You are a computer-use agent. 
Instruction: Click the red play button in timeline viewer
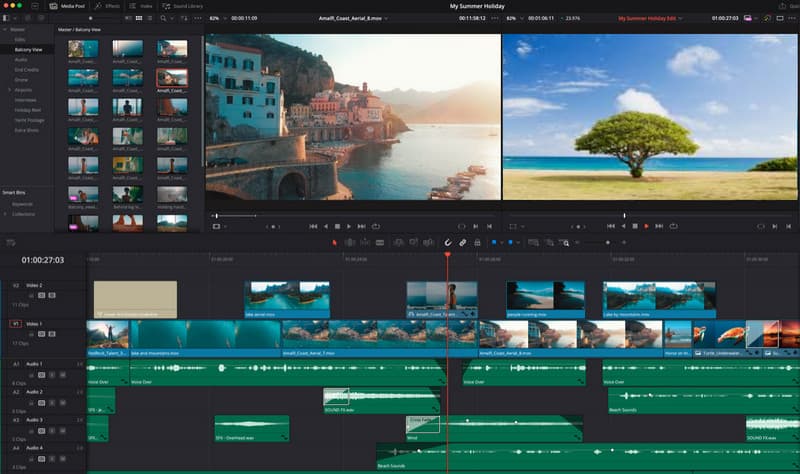click(646, 226)
